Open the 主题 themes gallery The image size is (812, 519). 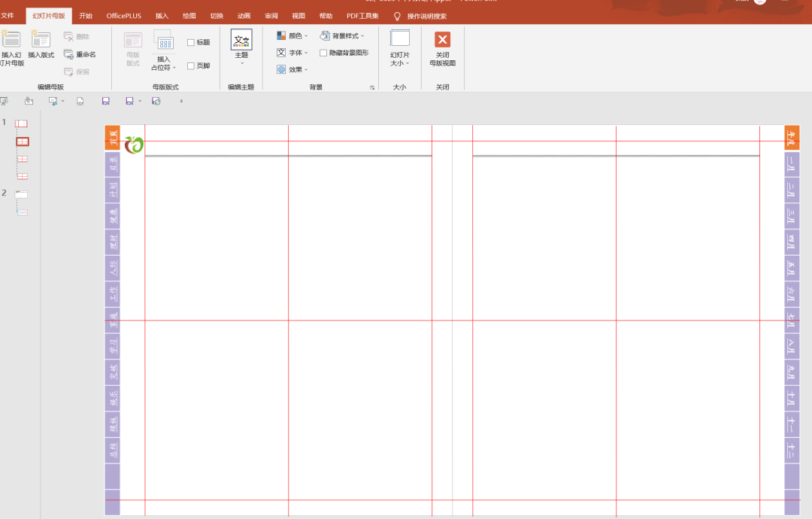241,47
